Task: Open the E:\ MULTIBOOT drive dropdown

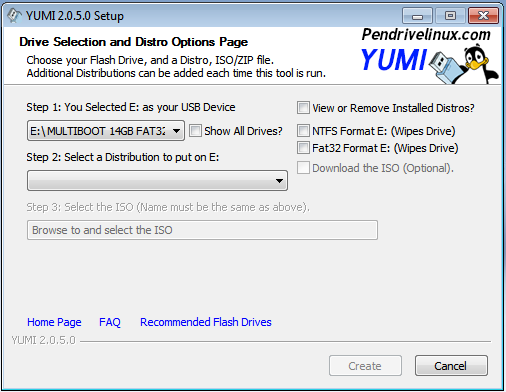Action: [x=106, y=131]
